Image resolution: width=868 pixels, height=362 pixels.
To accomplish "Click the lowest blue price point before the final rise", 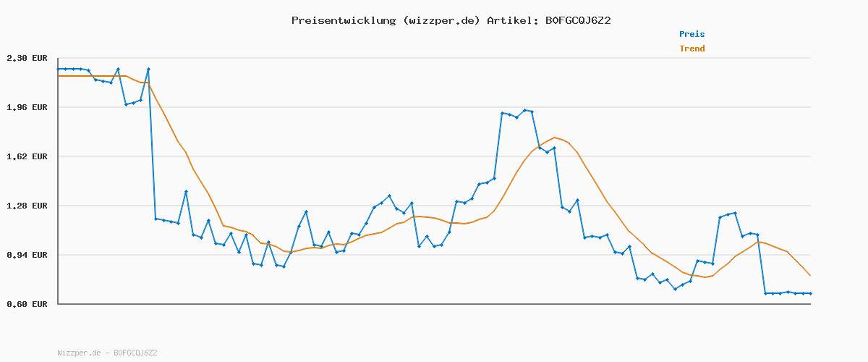I will click(x=675, y=289).
